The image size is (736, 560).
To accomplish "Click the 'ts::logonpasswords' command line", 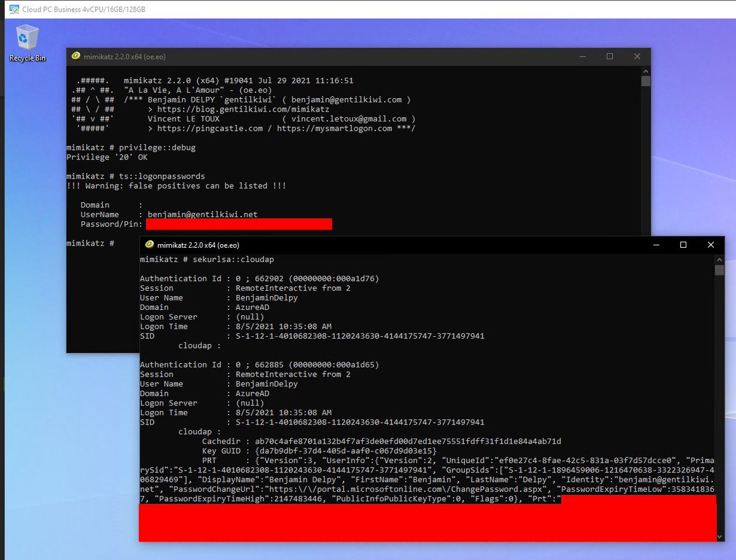I will [x=136, y=176].
